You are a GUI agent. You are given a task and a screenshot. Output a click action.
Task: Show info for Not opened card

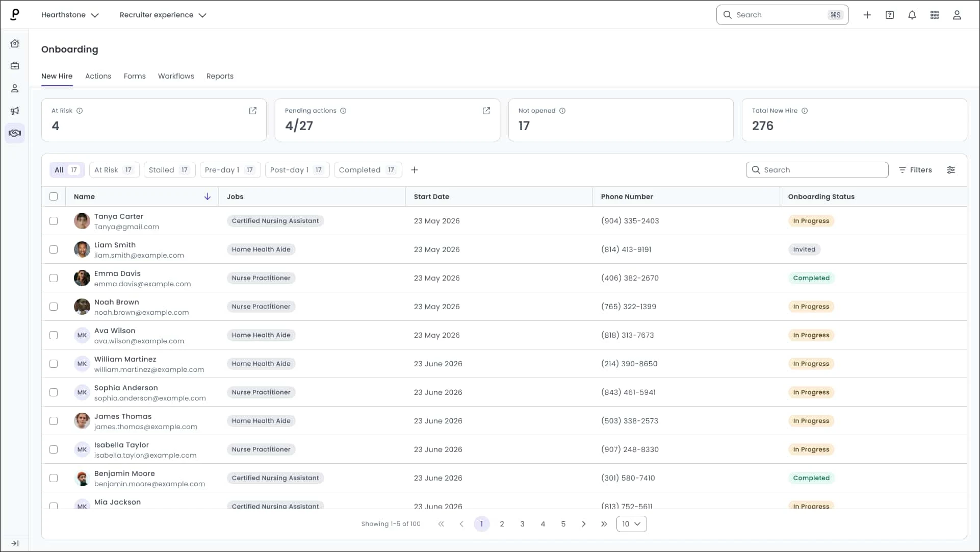coord(562,111)
